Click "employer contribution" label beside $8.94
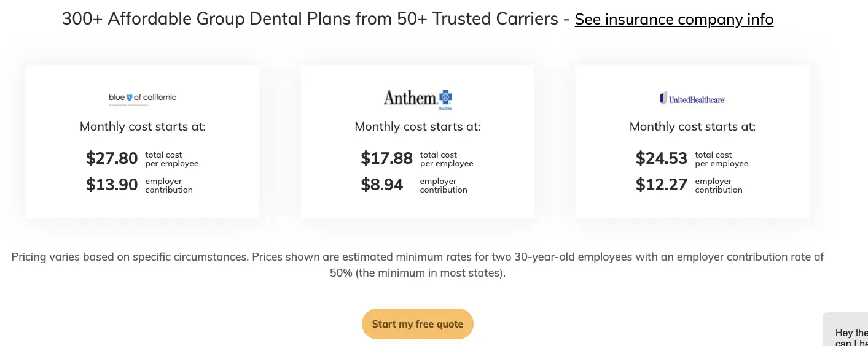 point(444,185)
